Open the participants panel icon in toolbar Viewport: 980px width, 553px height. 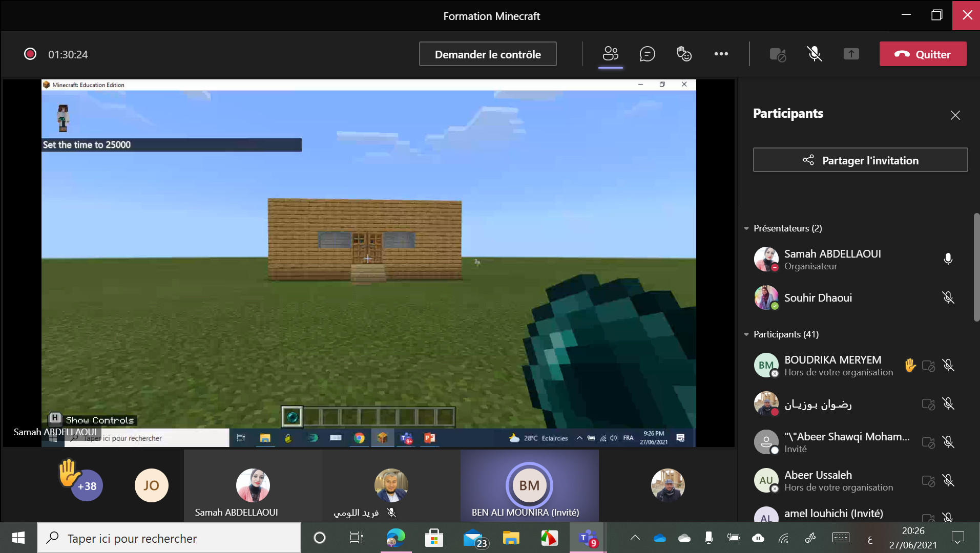[610, 54]
